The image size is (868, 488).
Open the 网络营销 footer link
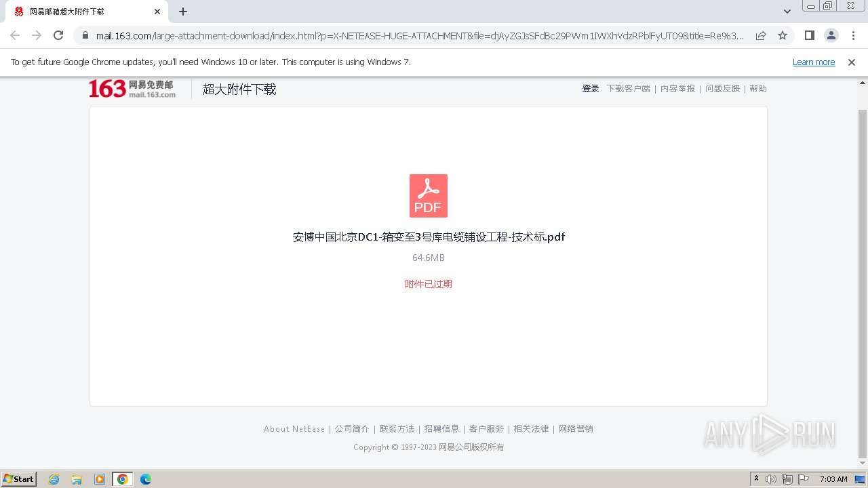(x=576, y=429)
